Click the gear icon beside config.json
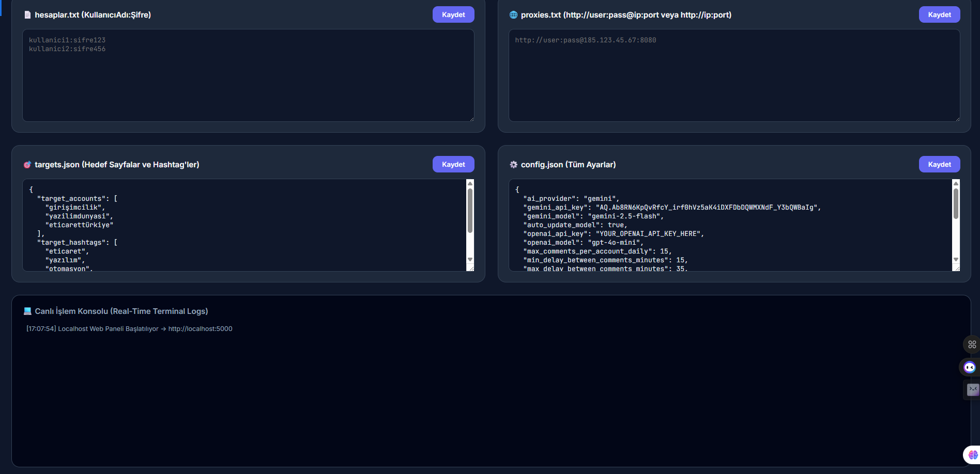 pos(513,165)
